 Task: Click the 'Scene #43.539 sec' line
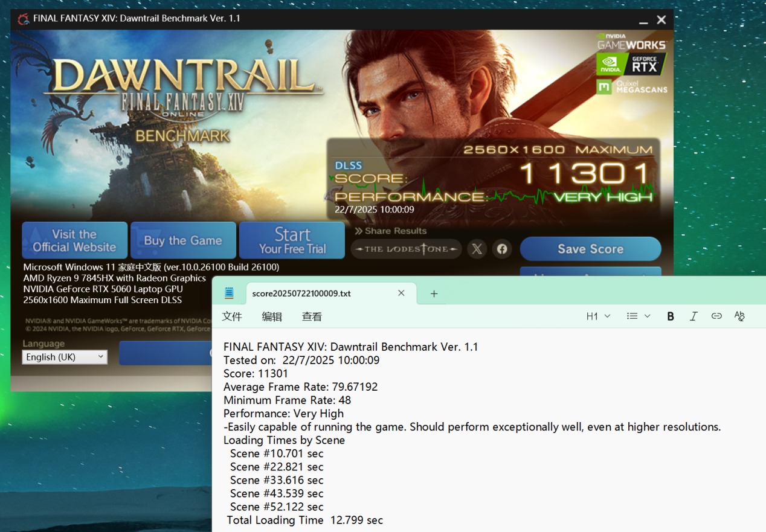(x=277, y=493)
